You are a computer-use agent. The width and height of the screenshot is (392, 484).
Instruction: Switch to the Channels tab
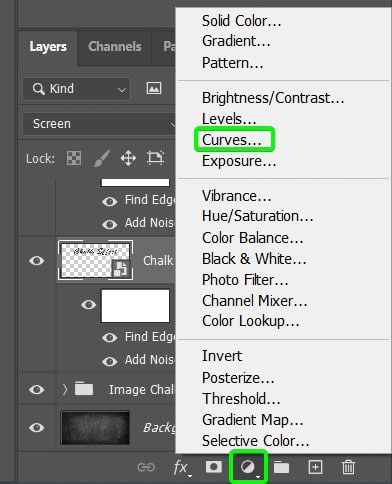(x=115, y=47)
